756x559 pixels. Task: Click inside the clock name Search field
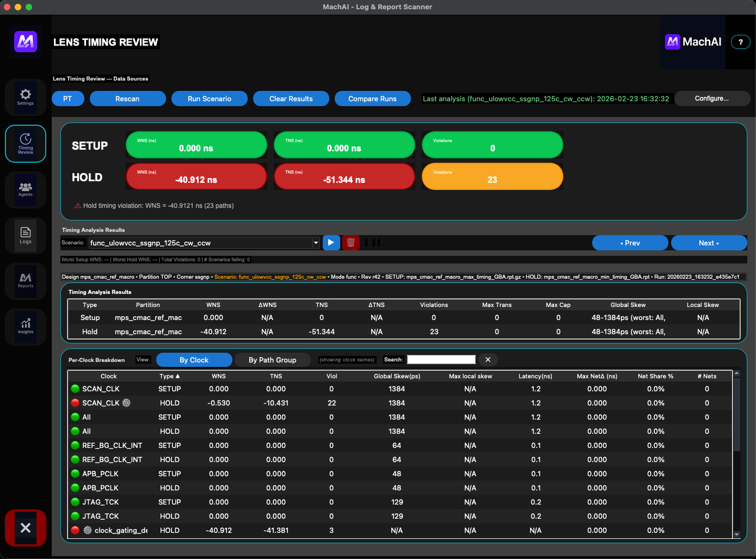[x=441, y=360]
